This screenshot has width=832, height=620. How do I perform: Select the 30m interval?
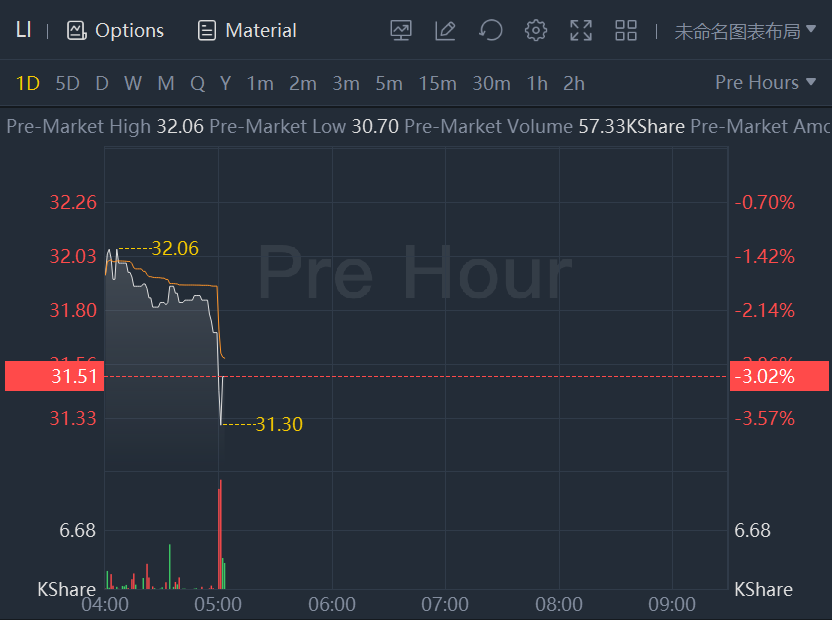click(491, 83)
